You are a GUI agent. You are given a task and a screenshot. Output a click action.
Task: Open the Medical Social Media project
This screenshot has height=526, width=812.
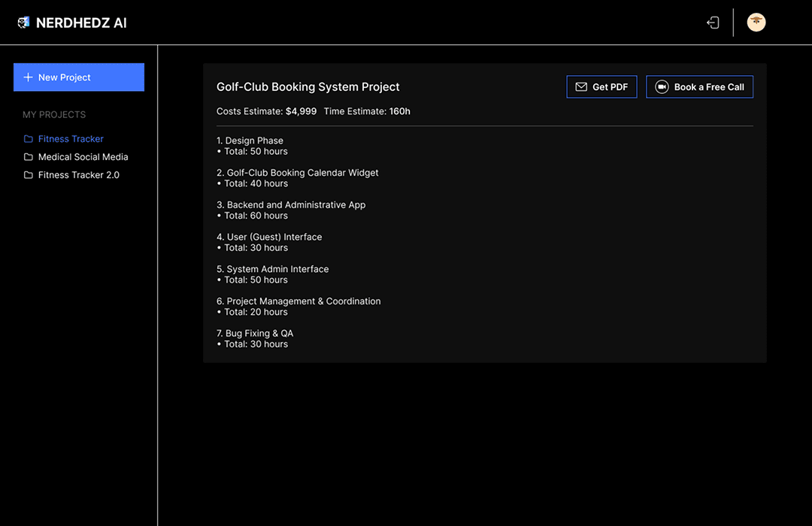click(83, 156)
